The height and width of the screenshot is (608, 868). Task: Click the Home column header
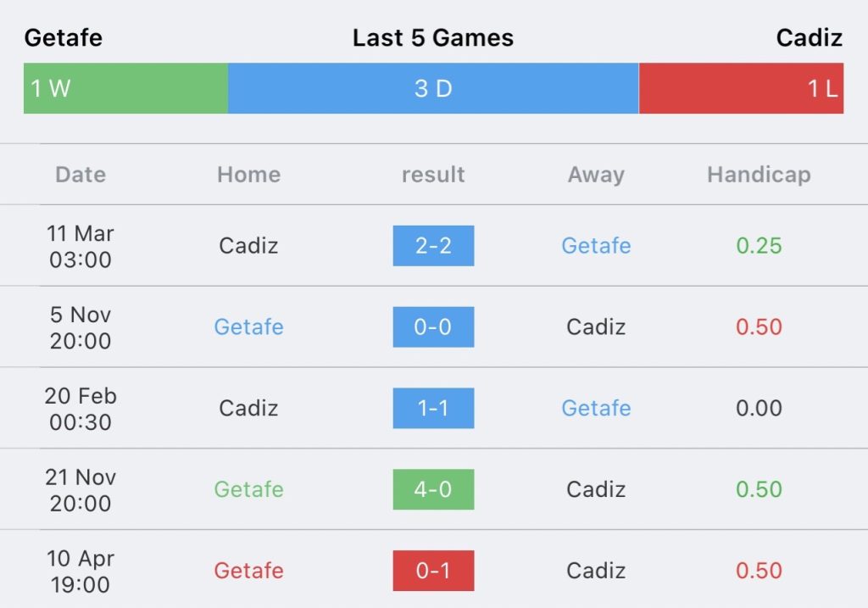coord(248,175)
